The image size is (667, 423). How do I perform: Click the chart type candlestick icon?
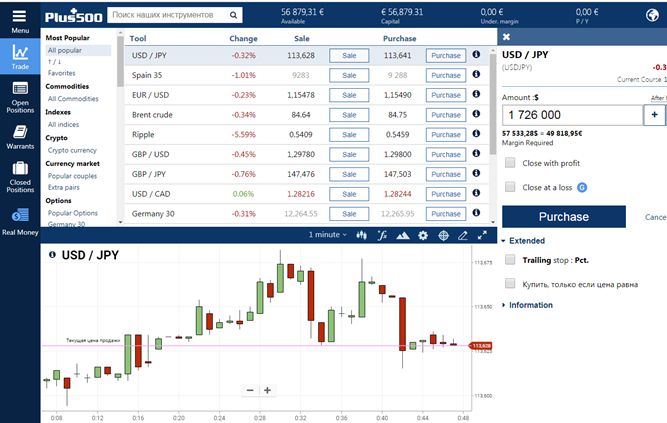[x=361, y=235]
